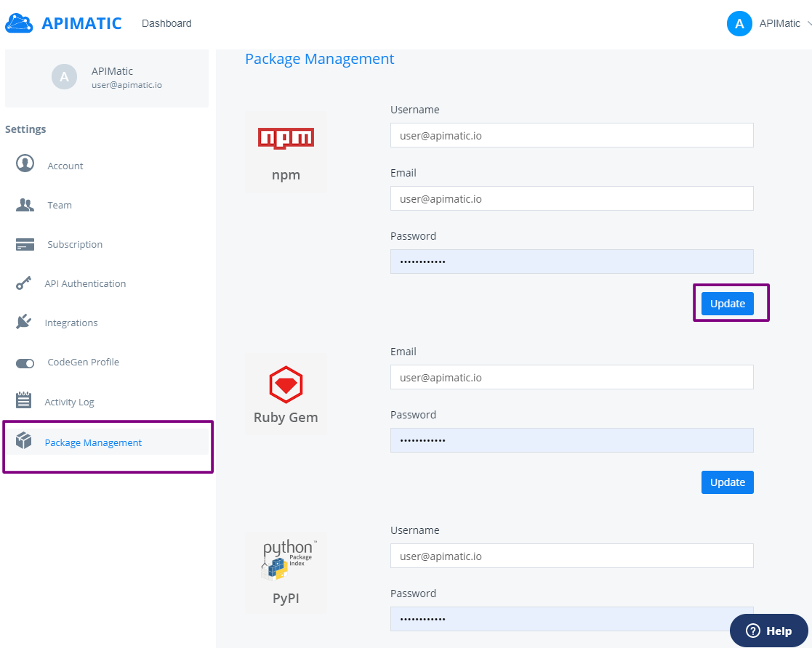The width and height of the screenshot is (812, 648).
Task: Focus the PyPI Username field
Action: (x=571, y=556)
